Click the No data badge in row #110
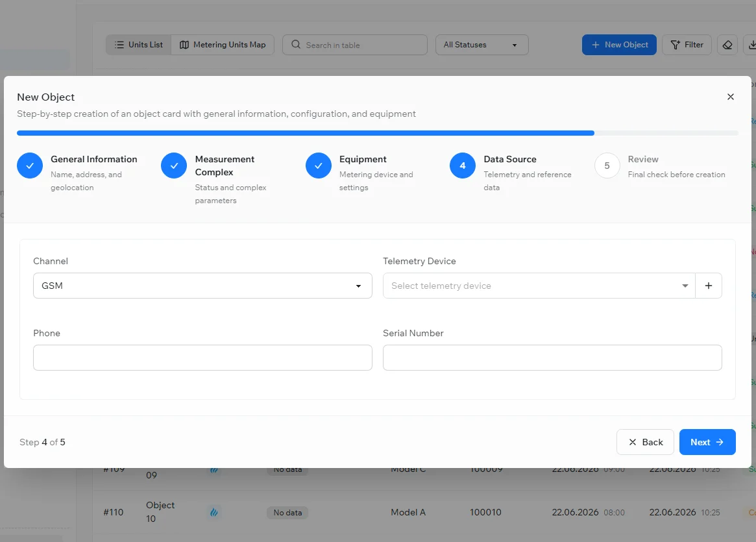This screenshot has width=756, height=542. click(287, 513)
